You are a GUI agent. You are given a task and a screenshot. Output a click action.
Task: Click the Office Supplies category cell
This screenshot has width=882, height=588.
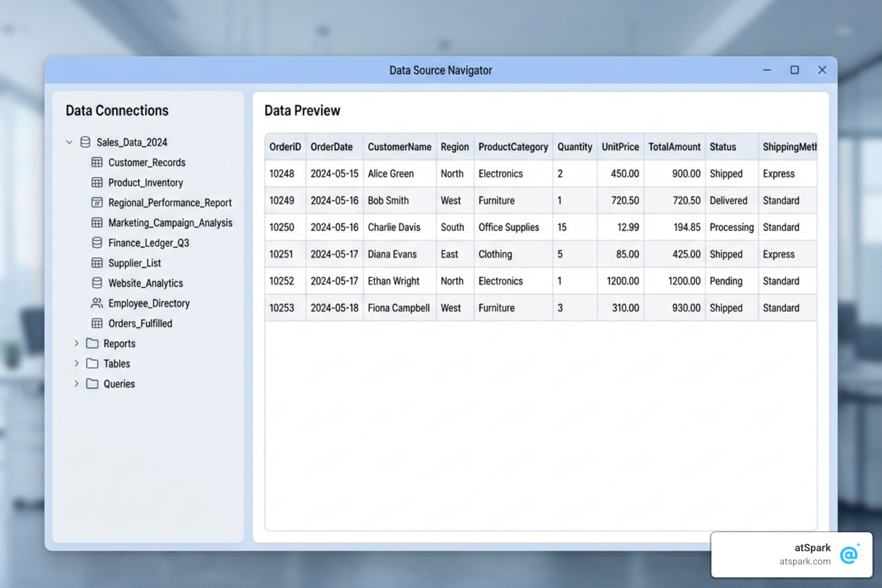(513, 227)
